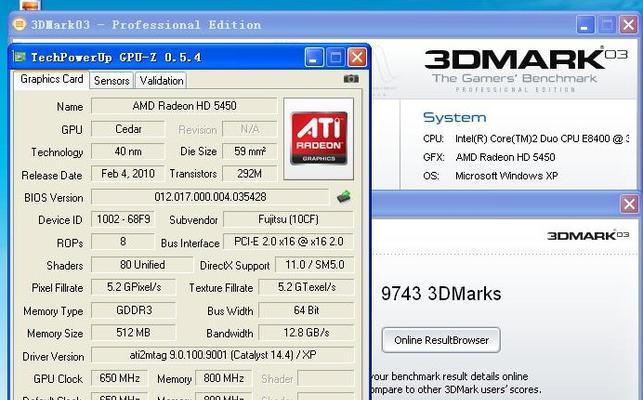Click the ATI Radeon graphics logo
The height and width of the screenshot is (400, 643).
tap(319, 138)
